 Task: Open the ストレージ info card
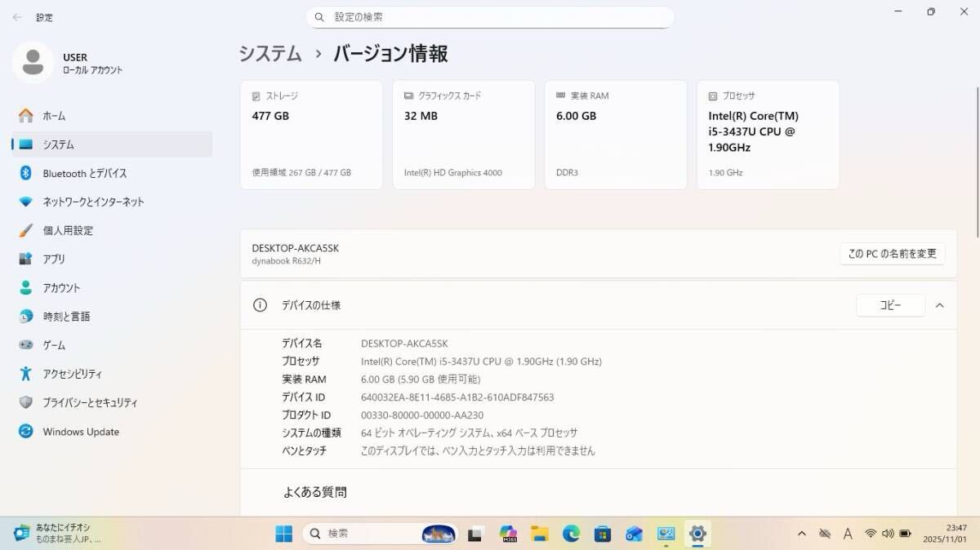click(311, 135)
